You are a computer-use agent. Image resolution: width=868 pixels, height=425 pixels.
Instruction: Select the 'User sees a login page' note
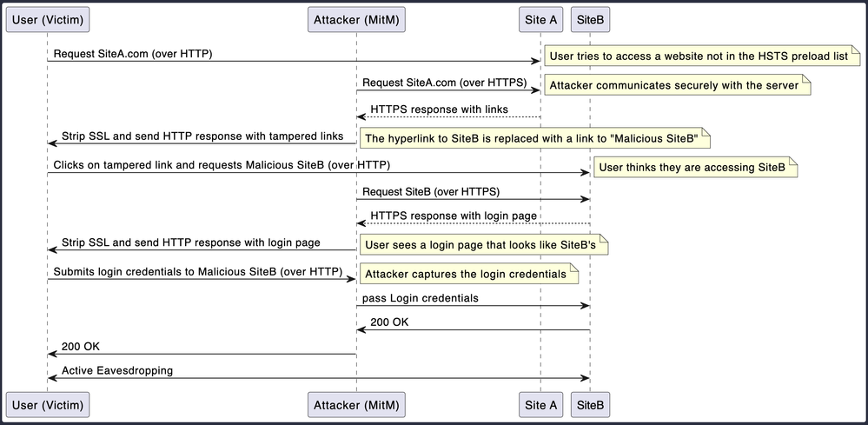[482, 245]
